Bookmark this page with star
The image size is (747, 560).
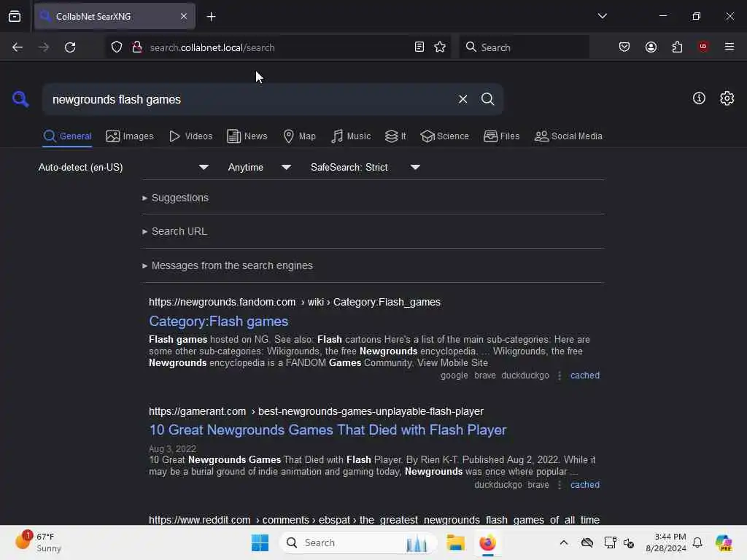[x=440, y=47]
